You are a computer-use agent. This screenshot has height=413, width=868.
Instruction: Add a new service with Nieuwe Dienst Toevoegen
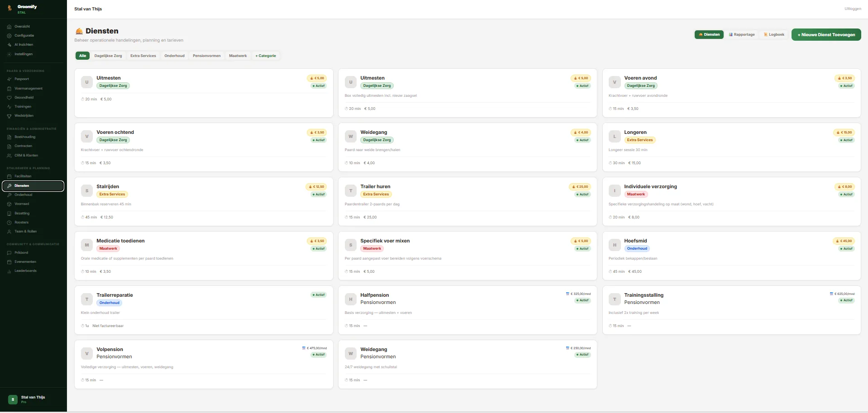[826, 35]
